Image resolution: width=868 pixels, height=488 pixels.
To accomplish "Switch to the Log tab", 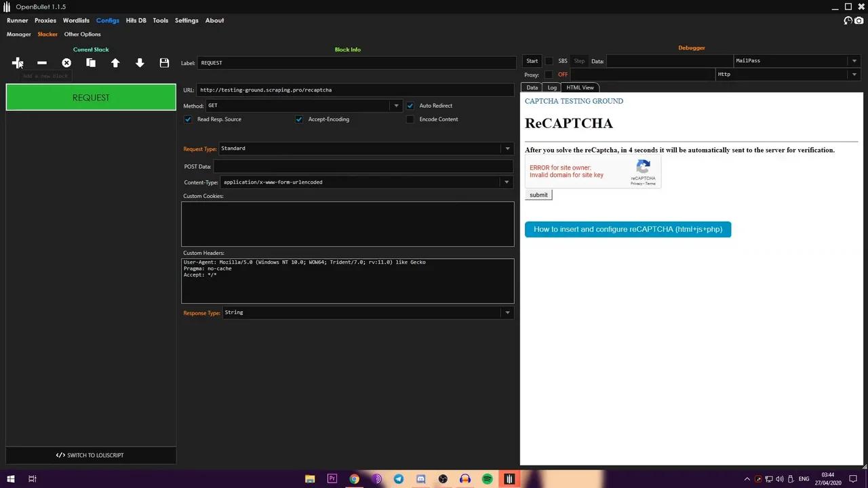I will click(x=551, y=87).
